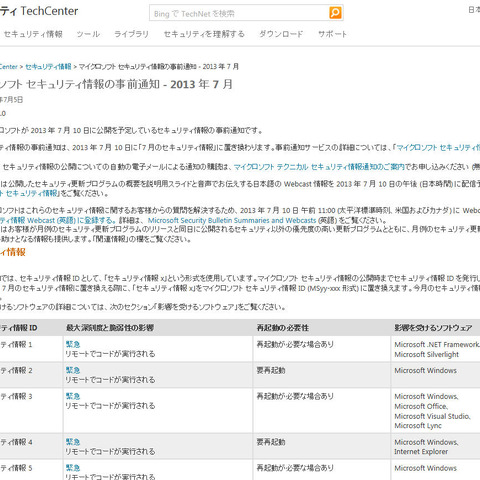
Task: Click 要再起動 cell in セキュリティ情報 2 row
Action: [x=271, y=370]
